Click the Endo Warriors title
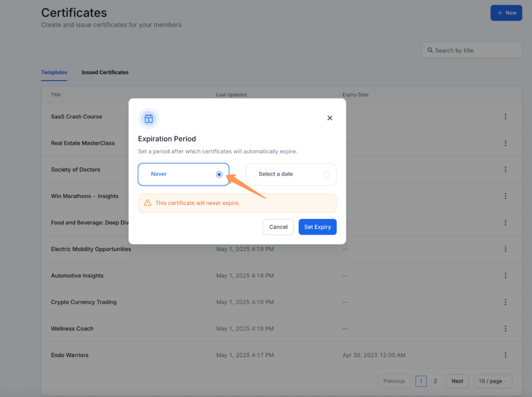This screenshot has width=532, height=397. [x=70, y=355]
